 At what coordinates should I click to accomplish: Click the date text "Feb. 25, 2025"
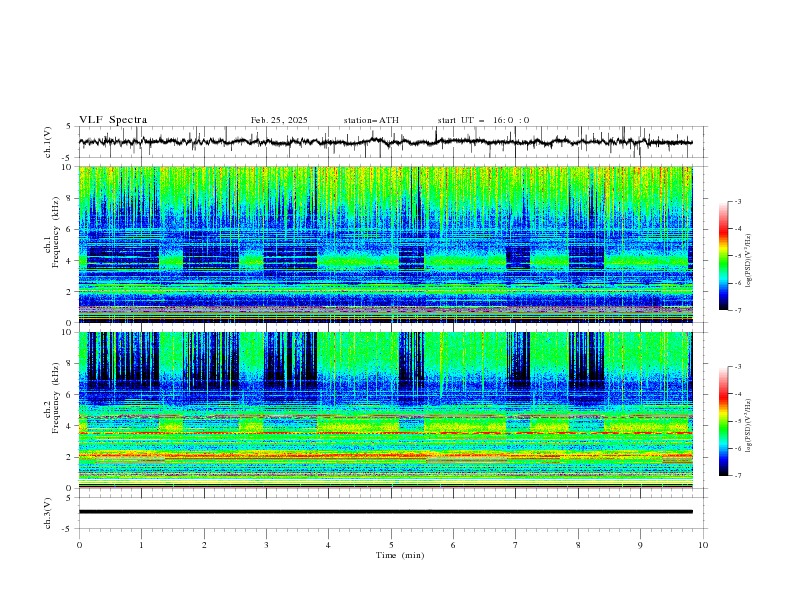point(279,120)
